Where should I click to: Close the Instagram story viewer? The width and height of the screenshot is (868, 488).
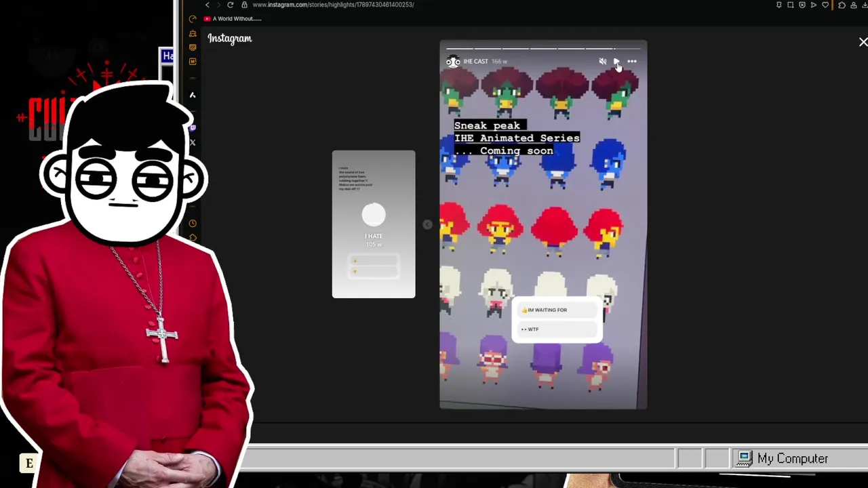(863, 42)
